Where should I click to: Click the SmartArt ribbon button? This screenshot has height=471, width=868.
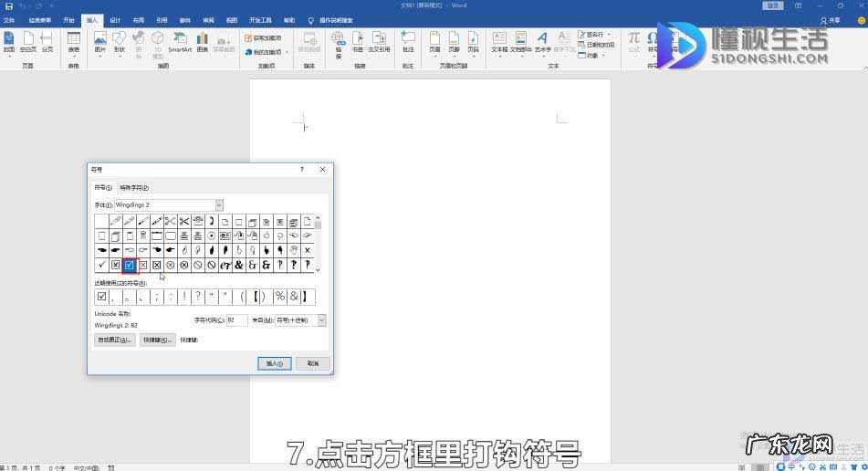(180, 42)
